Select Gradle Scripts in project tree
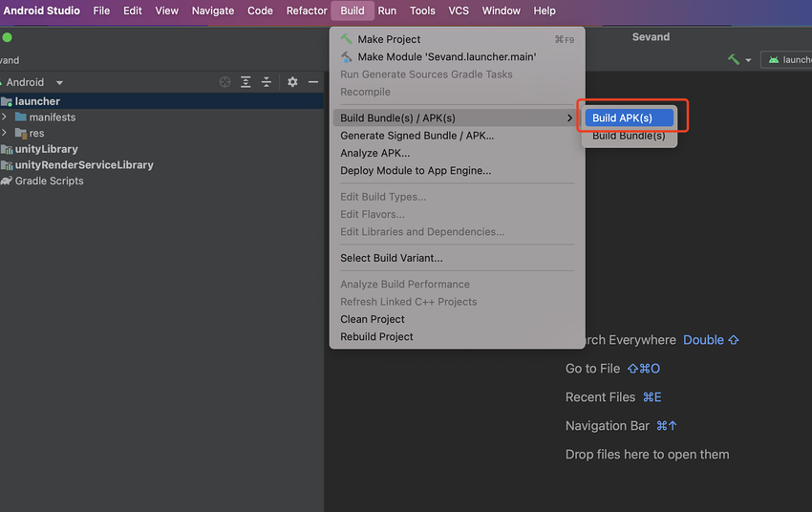The image size is (812, 512). (x=49, y=181)
